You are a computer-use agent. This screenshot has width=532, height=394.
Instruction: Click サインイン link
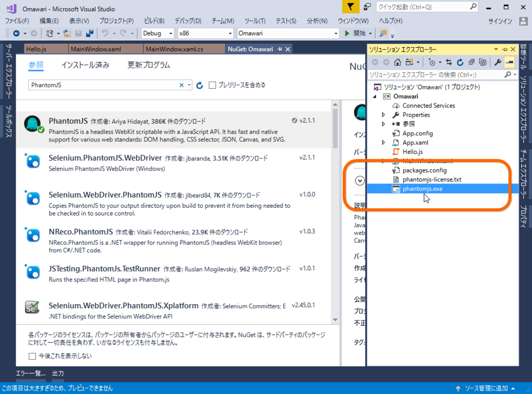(500, 21)
